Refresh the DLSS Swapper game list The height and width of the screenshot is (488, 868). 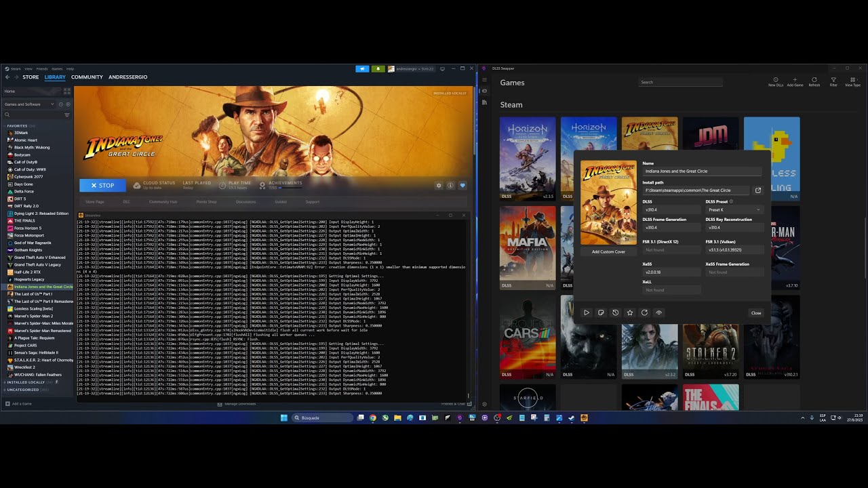pyautogui.click(x=814, y=82)
